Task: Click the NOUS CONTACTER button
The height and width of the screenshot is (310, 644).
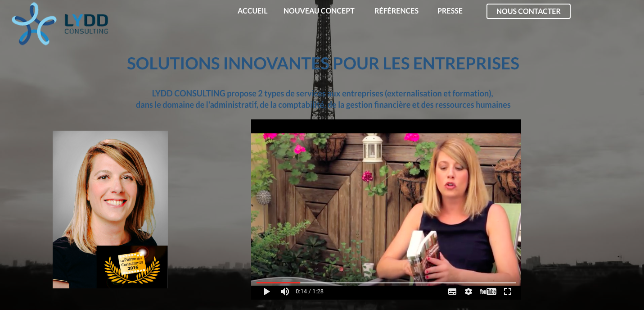Action: [528, 11]
